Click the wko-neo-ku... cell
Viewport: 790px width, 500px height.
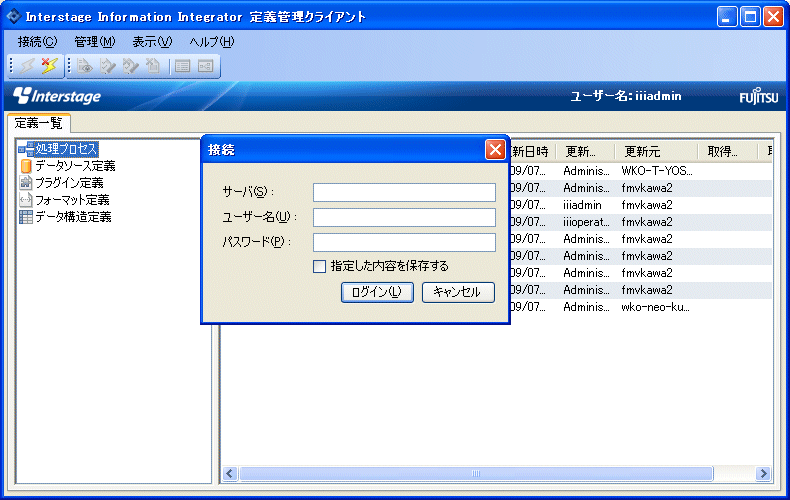coord(655,307)
